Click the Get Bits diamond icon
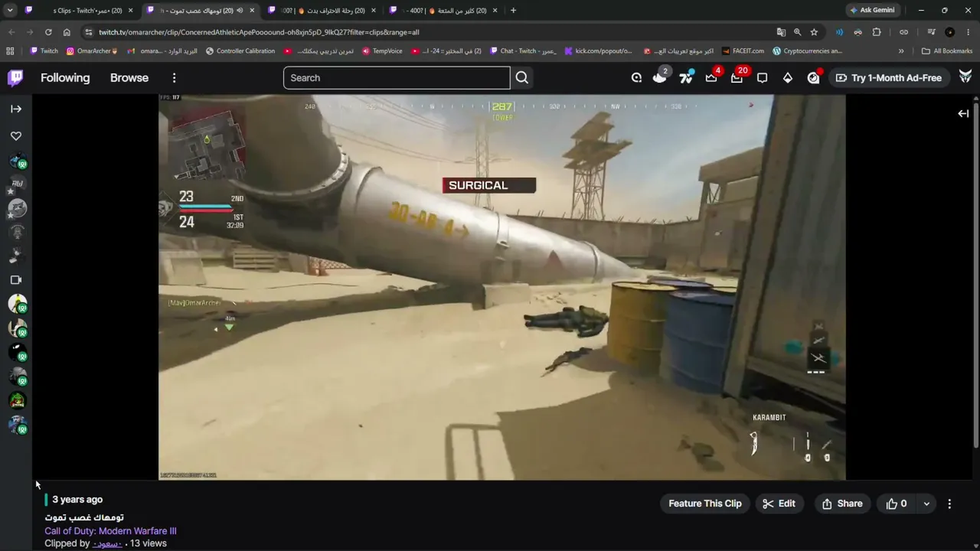The height and width of the screenshot is (551, 980). pos(788,77)
